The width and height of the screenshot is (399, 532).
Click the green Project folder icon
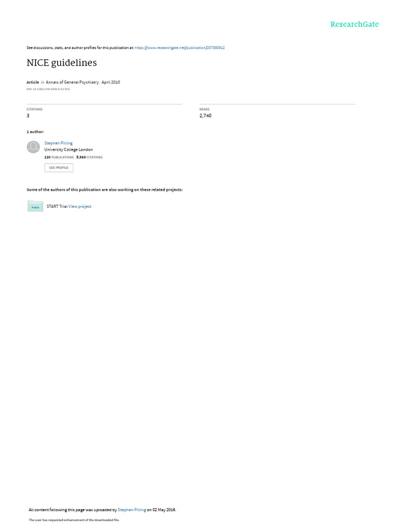(x=35, y=206)
